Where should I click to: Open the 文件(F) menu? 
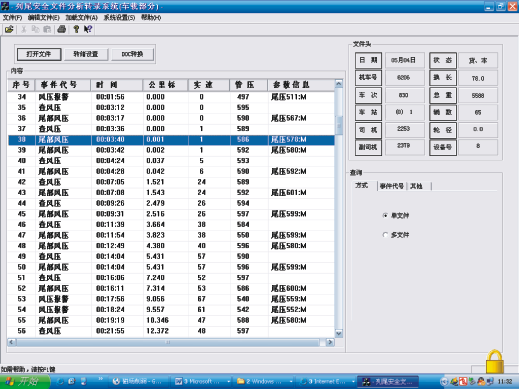[12, 18]
